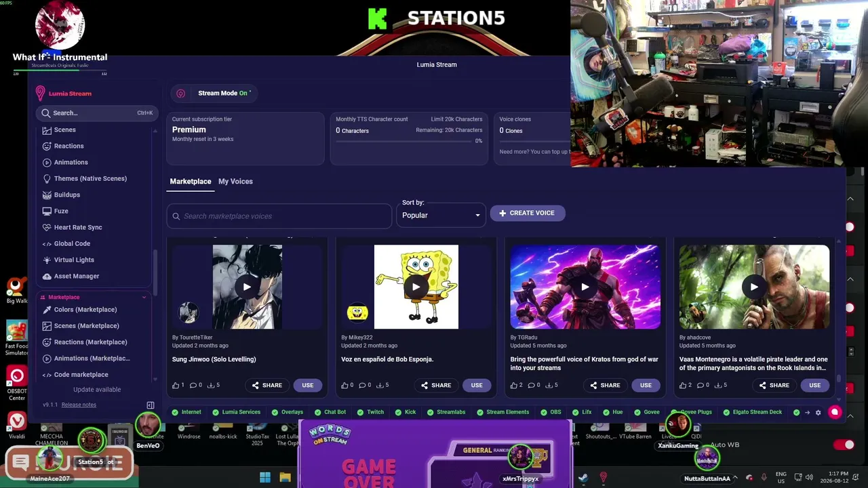Screen dimensions: 868x488
Task: Toggle the Chat Bot connection
Action: pos(330,412)
